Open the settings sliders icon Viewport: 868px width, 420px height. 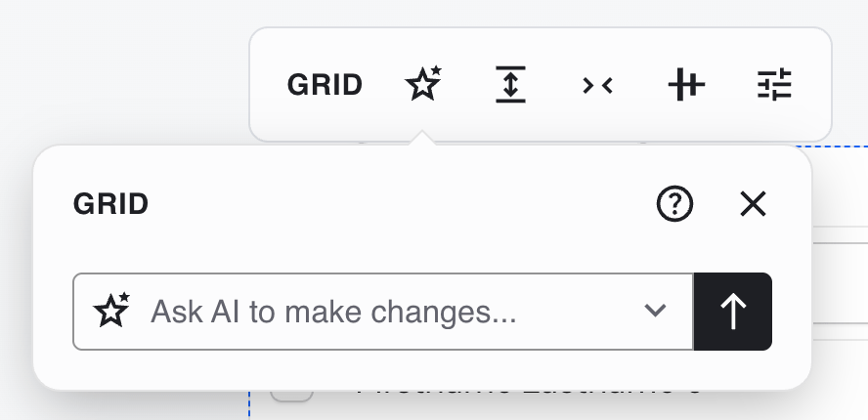click(776, 86)
